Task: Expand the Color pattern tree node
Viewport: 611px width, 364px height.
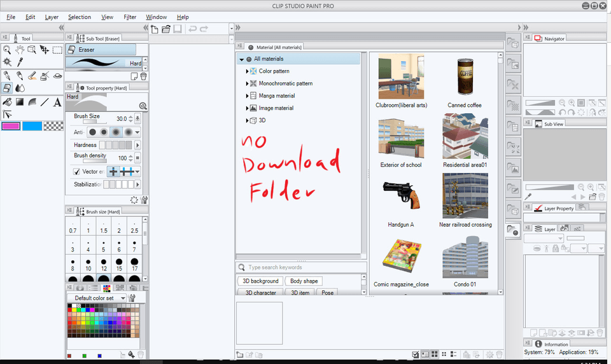Action: (x=247, y=71)
